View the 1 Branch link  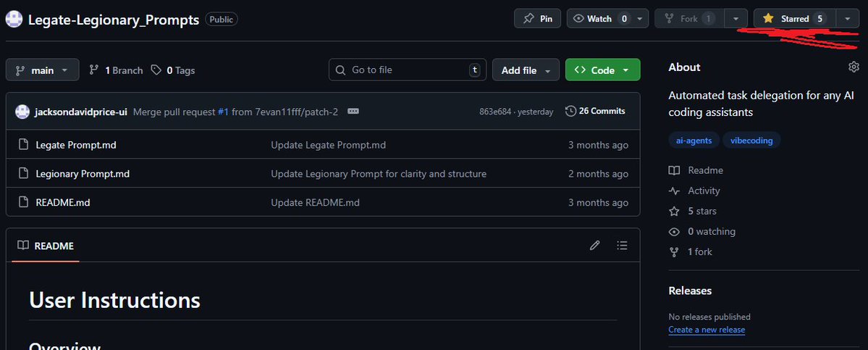click(117, 70)
